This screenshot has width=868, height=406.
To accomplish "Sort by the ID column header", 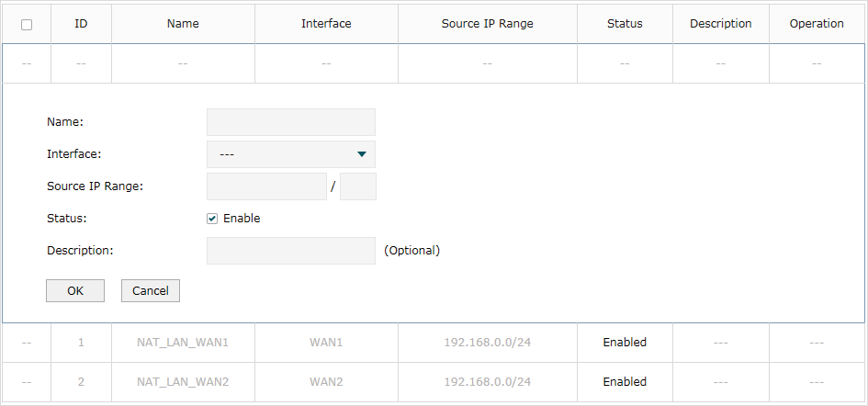I will tap(81, 24).
